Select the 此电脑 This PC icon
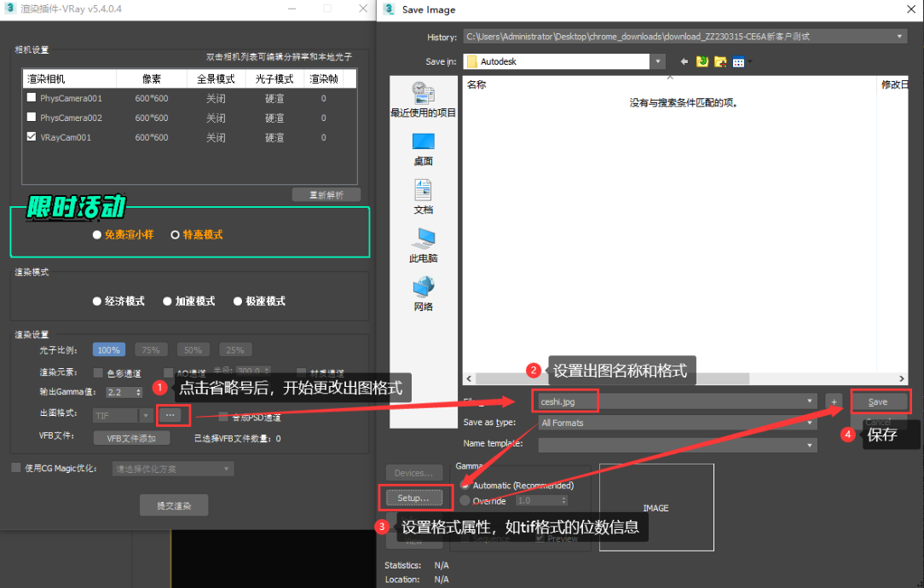 (x=423, y=245)
